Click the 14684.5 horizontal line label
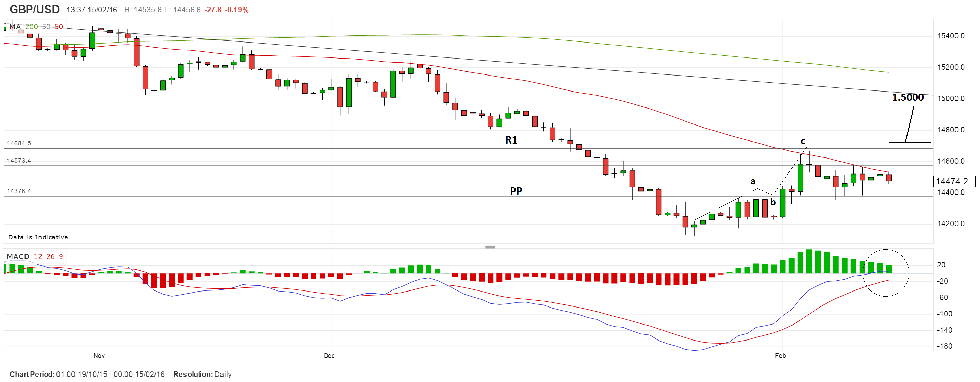This screenshot has width=980, height=382. point(19,143)
